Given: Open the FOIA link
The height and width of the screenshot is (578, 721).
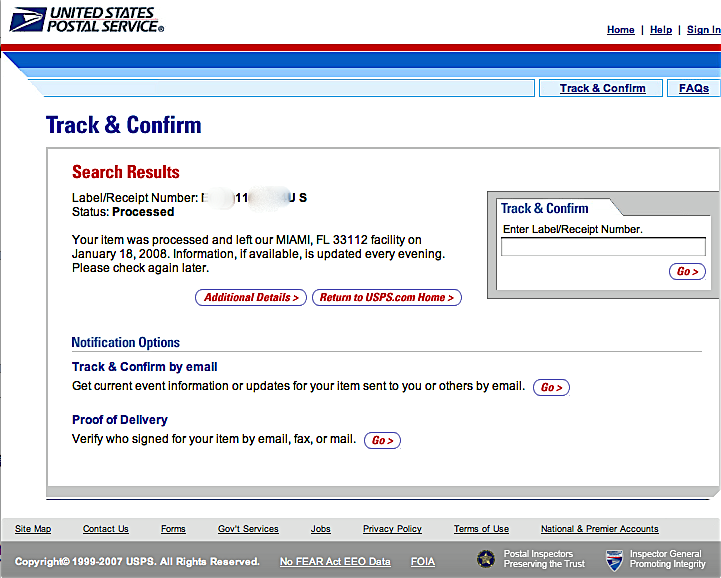Looking at the screenshot, I should [x=423, y=561].
